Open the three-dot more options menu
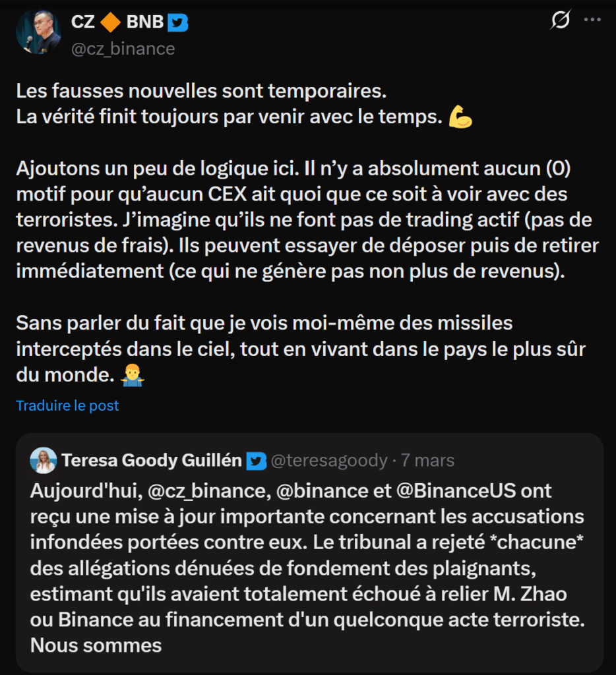Viewport: 616px width, 675px height. tap(592, 21)
